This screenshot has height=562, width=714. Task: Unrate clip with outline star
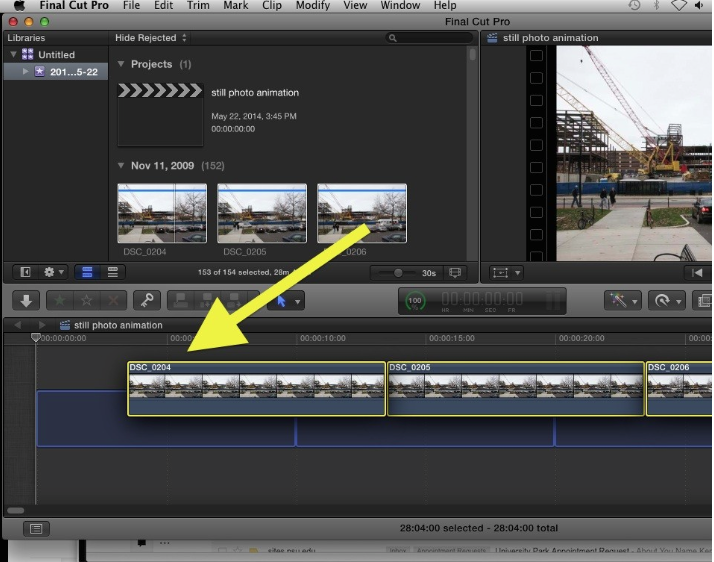click(x=87, y=301)
